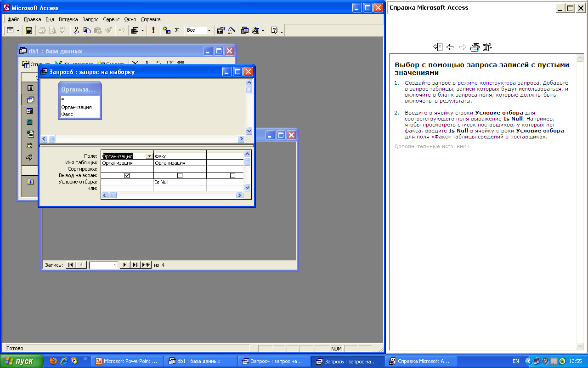Toggle Totals with the sigma icon
Image resolution: width=588 pixels, height=368 pixels.
(177, 30)
